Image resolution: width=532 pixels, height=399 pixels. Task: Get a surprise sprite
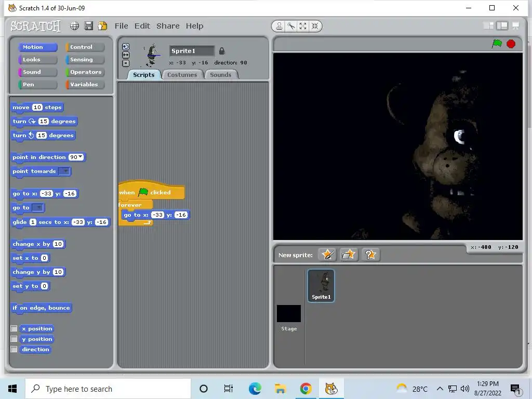click(370, 255)
